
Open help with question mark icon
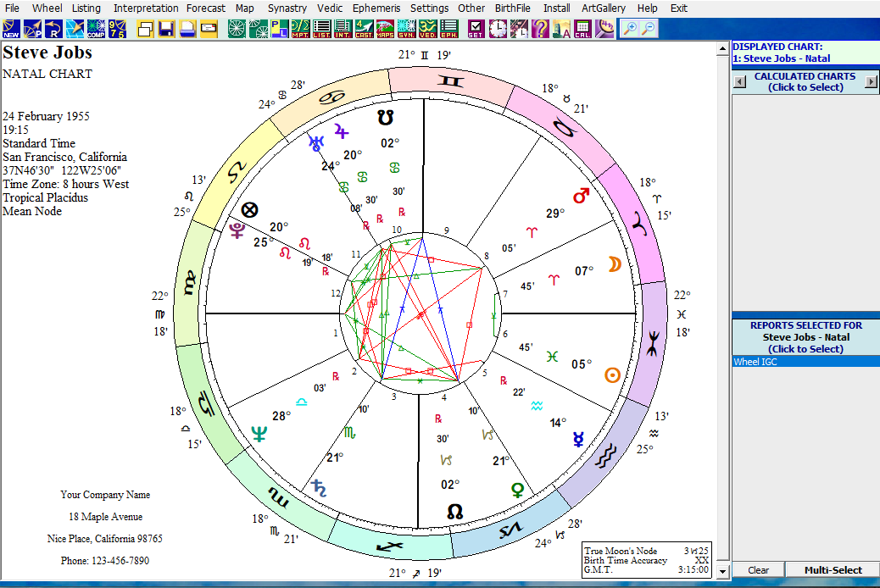pyautogui.click(x=540, y=29)
